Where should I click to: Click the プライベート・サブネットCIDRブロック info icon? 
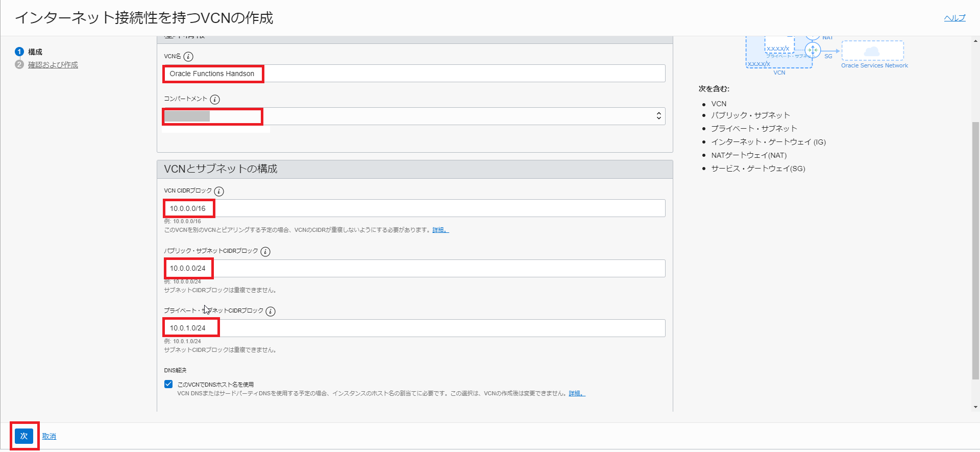click(x=271, y=312)
